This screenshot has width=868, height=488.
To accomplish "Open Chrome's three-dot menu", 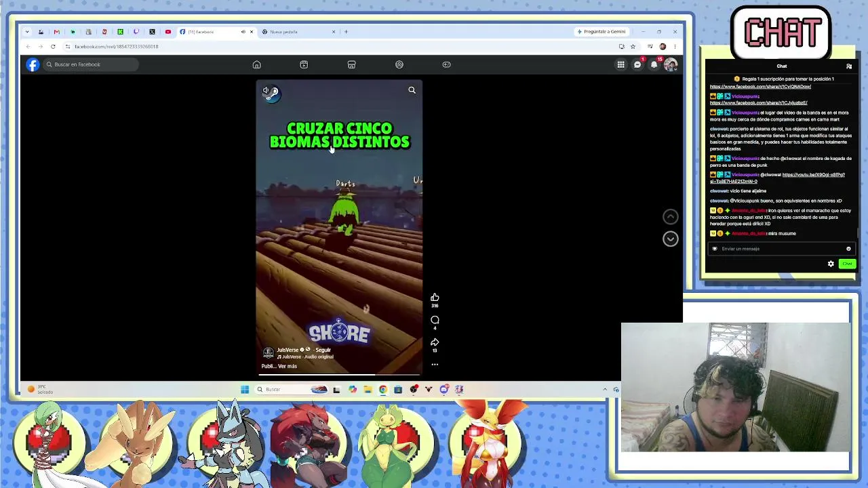I will pos(675,47).
